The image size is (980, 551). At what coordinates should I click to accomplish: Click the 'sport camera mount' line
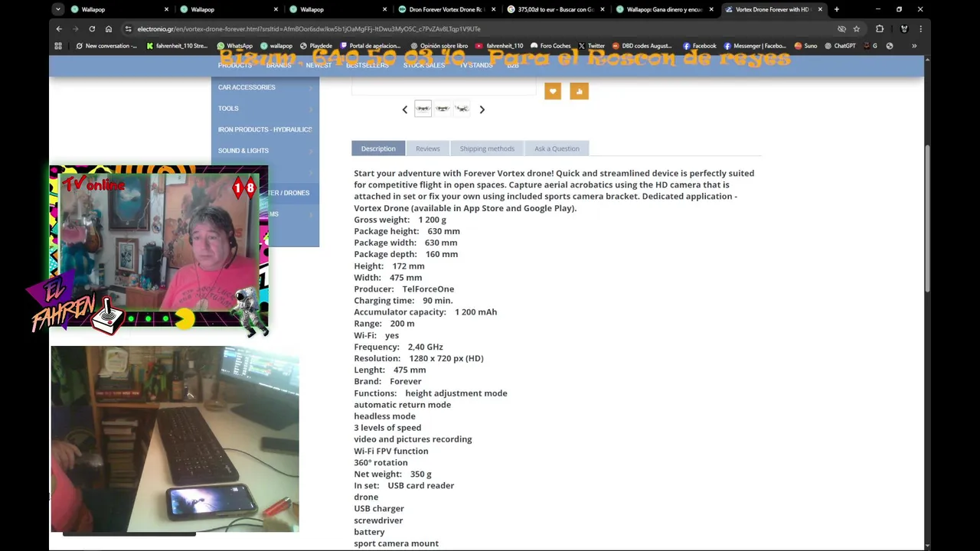coord(396,543)
